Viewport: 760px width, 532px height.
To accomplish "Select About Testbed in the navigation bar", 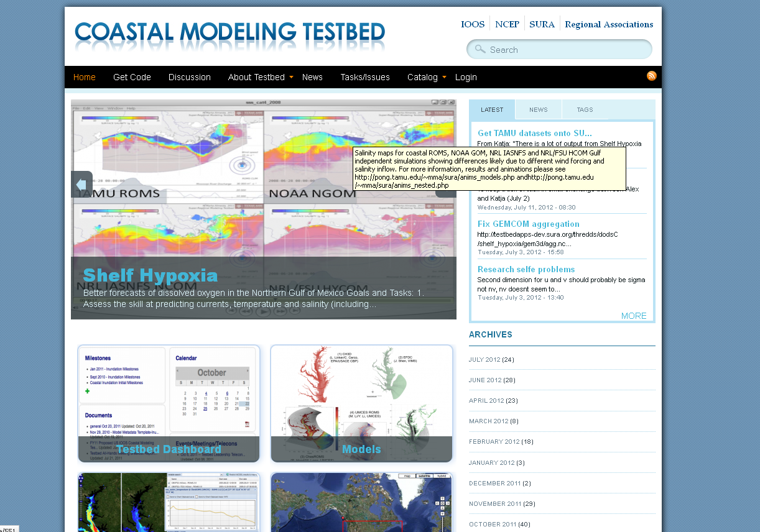I will [256, 77].
